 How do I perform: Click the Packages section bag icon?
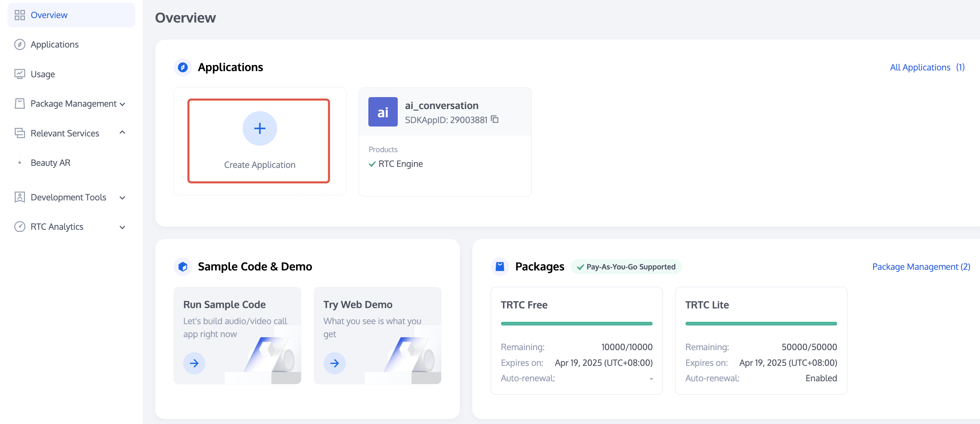click(500, 266)
